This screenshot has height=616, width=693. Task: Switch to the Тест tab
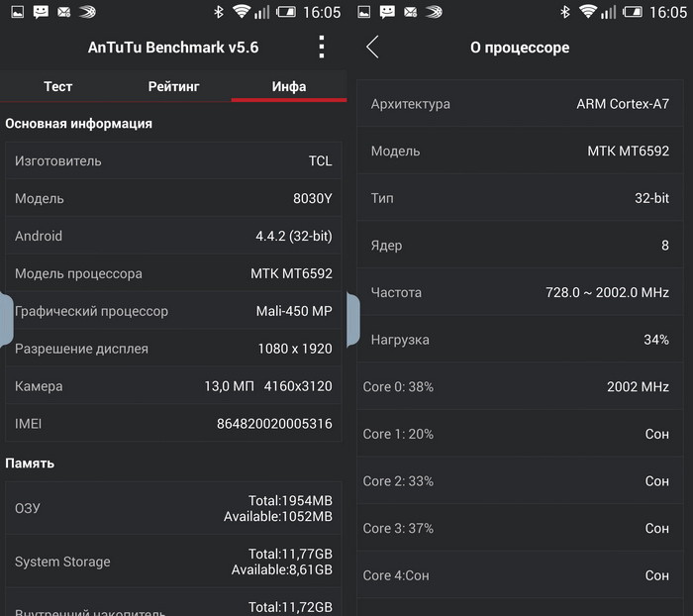pos(57,86)
